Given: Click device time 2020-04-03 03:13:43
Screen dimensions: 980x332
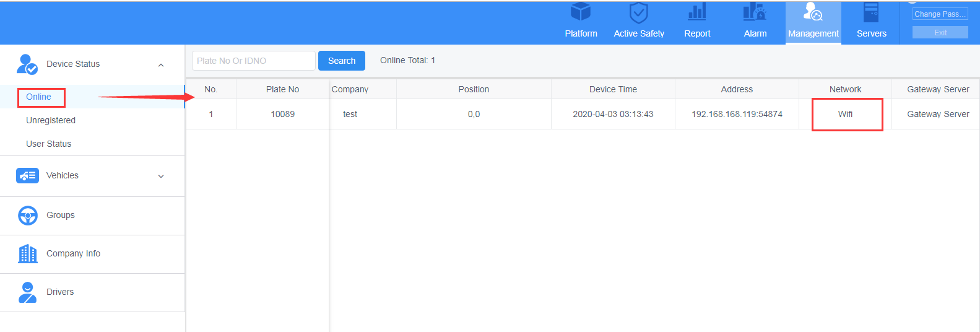Looking at the screenshot, I should (x=613, y=114).
